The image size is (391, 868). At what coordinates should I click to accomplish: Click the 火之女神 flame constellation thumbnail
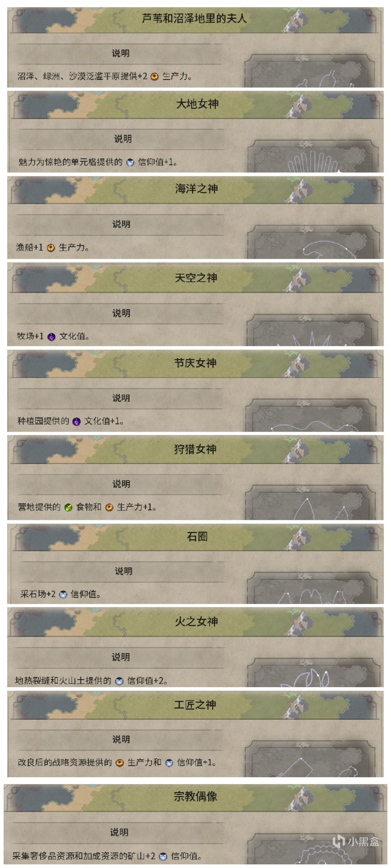pos(313,673)
